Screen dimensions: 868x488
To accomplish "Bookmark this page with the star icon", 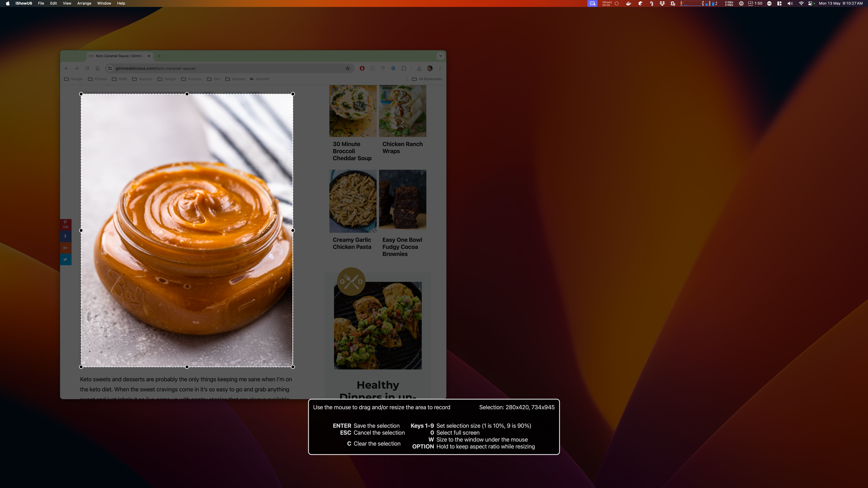I will tap(348, 68).
